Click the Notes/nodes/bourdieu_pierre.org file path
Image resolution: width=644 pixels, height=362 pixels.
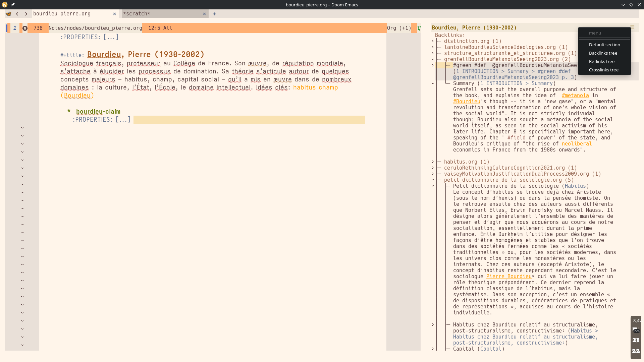coord(95,28)
